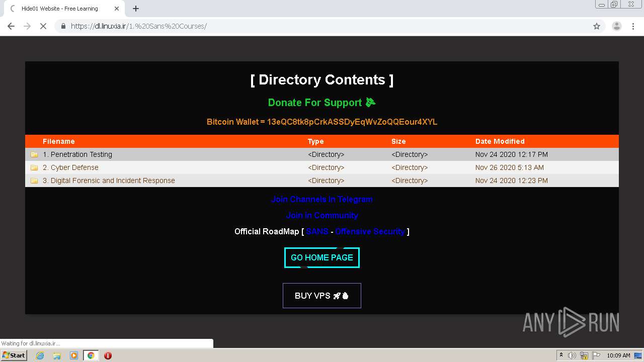Launch Internet Explorer from the taskbar
The width and height of the screenshot is (644, 362).
pos(40,355)
